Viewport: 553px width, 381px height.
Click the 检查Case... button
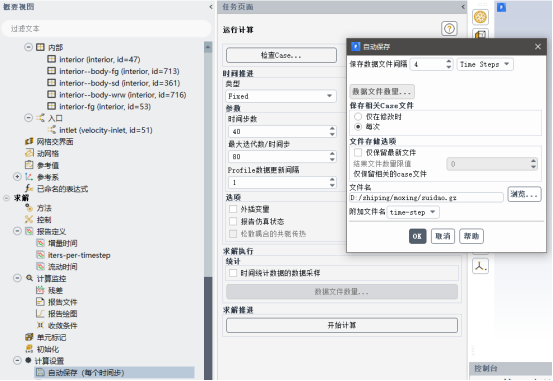[281, 55]
